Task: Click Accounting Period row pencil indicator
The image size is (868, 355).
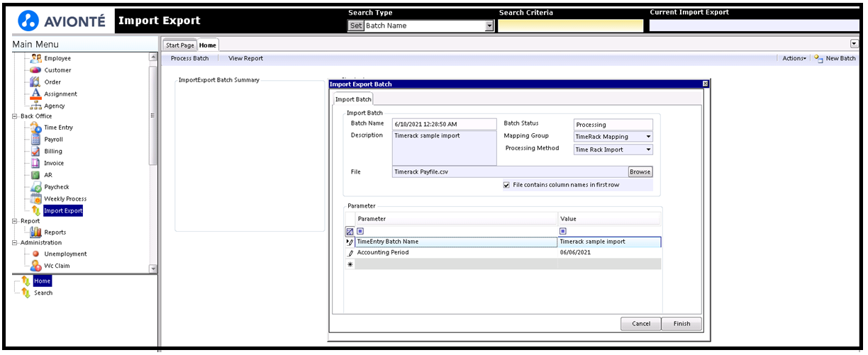Action: click(x=350, y=252)
